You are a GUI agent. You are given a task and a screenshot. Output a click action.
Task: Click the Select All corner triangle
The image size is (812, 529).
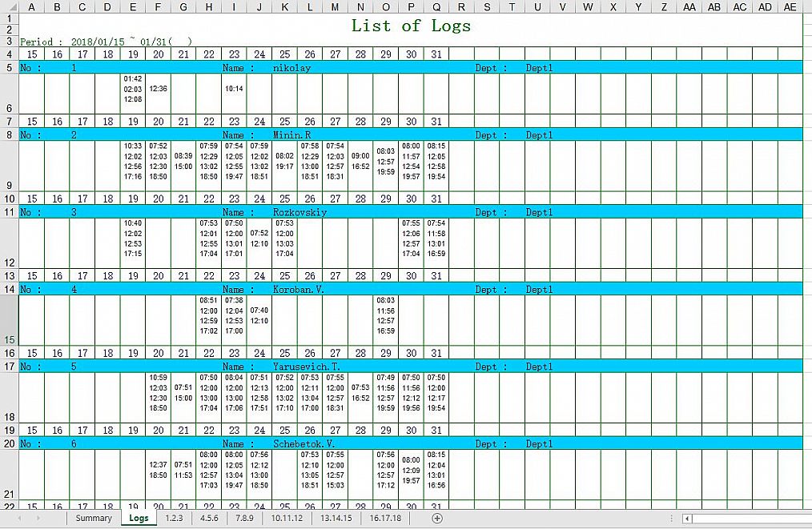pos(9,7)
